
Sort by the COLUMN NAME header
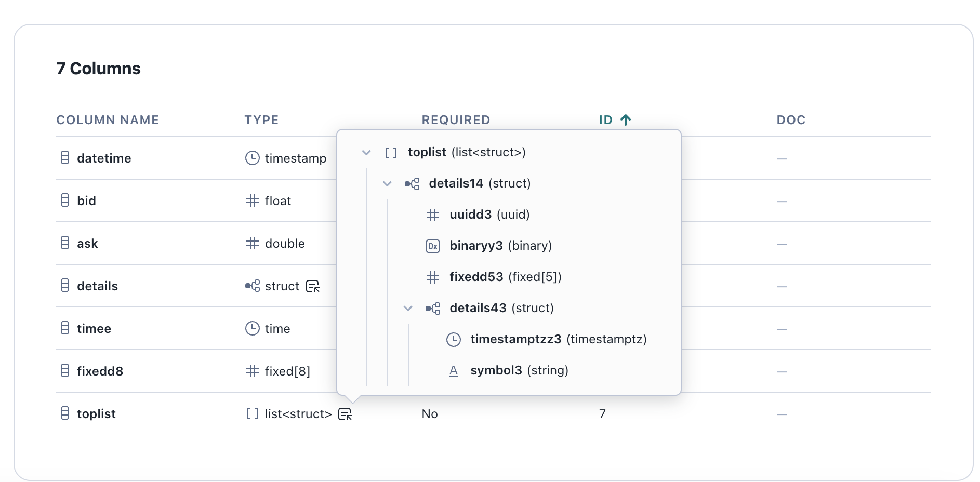(x=108, y=119)
